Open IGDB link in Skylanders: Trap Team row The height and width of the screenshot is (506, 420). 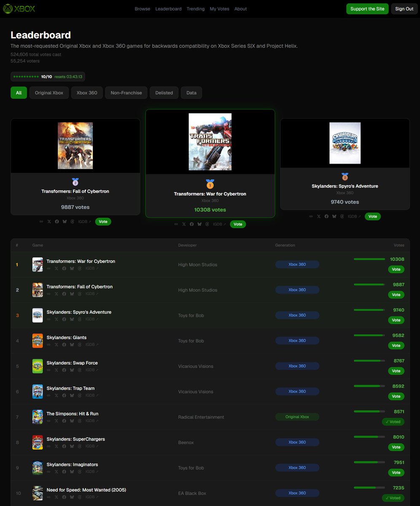point(92,396)
